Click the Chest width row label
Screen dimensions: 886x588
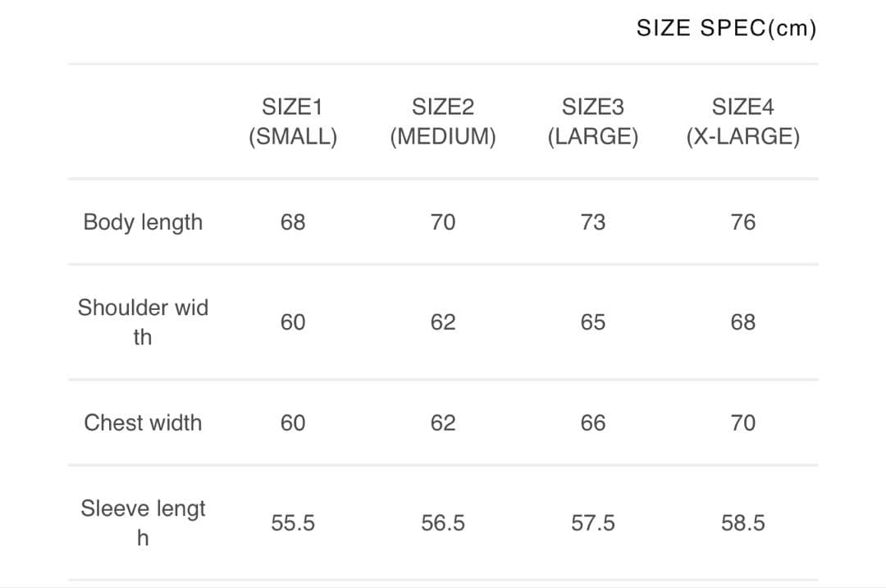point(143,422)
